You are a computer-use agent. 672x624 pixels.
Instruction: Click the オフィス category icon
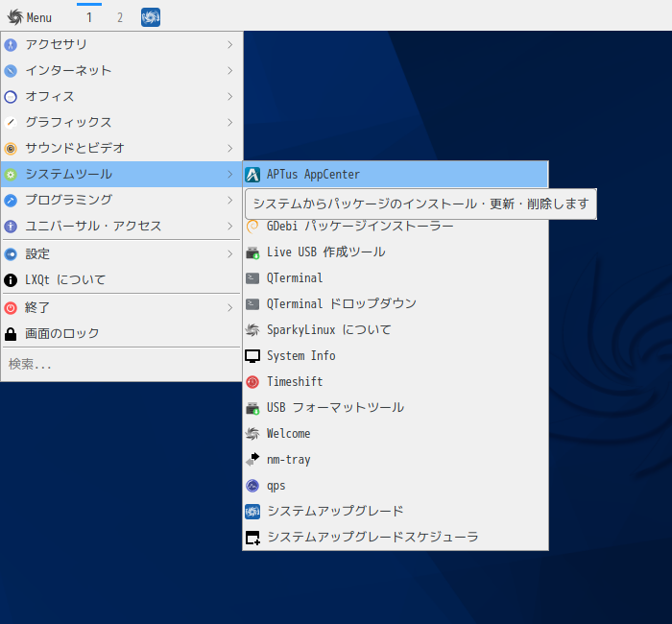[11, 96]
